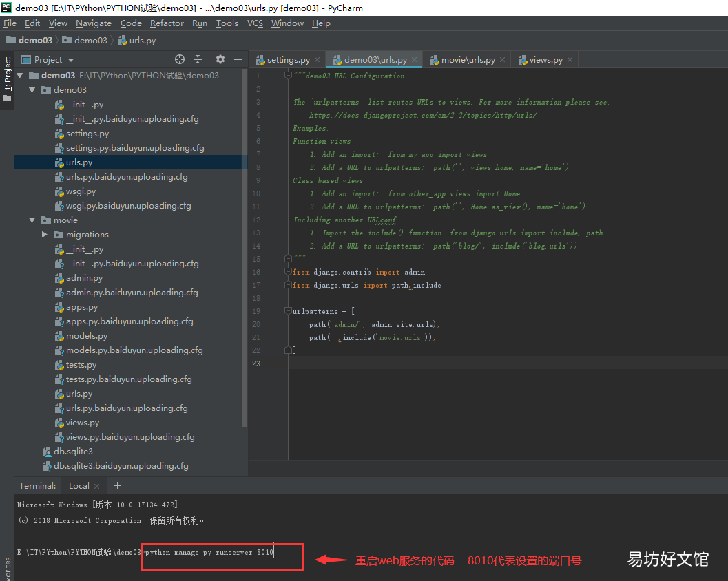Image resolution: width=728 pixels, height=581 pixels.
Task: Click the Collapse All icon in Project panel
Action: point(198,59)
